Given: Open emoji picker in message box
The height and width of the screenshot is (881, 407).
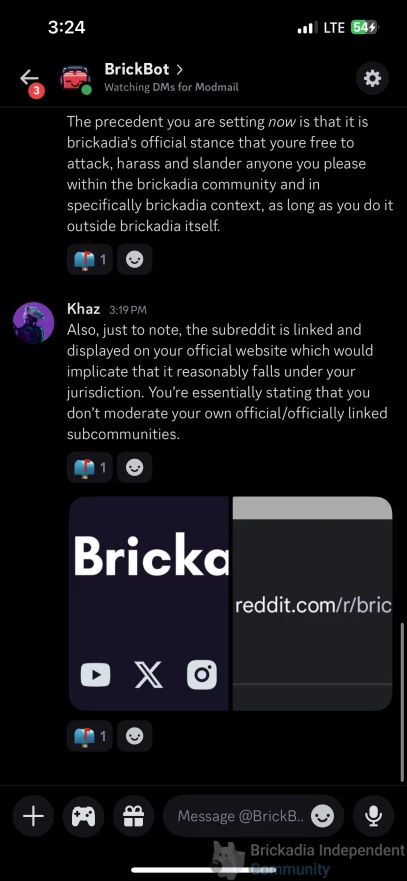Looking at the screenshot, I should pos(323,816).
